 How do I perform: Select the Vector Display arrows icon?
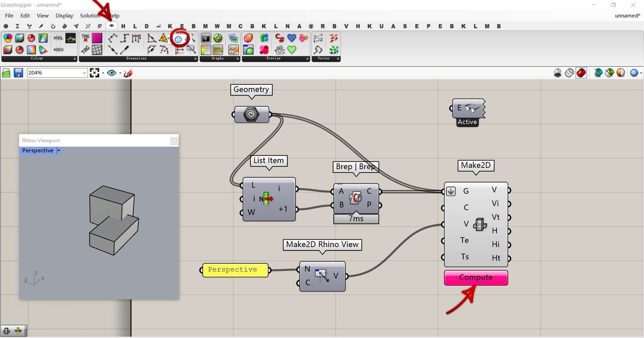pos(334,38)
